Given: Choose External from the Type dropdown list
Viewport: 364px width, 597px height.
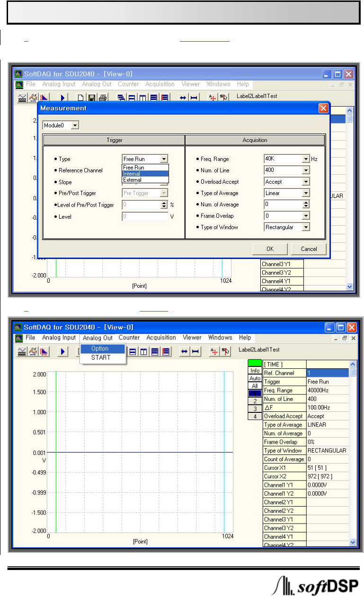Looking at the screenshot, I should click(145, 180).
